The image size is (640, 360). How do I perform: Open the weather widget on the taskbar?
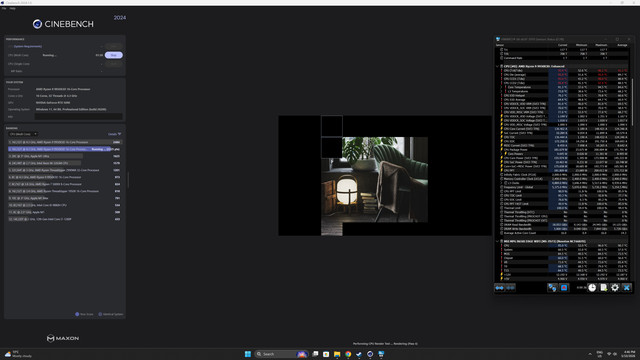pos(18,354)
